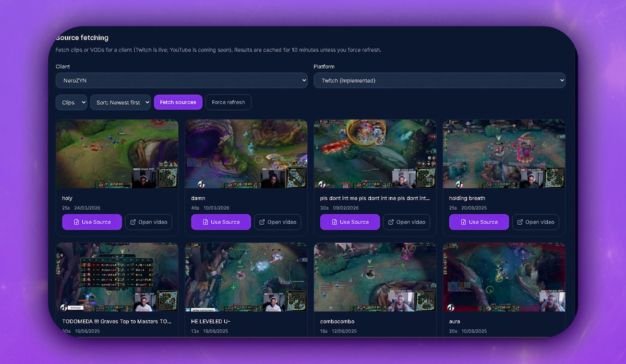Viewport: 626px width, 364px height.
Task: Open video for the 'damn' clip
Action: pos(278,222)
